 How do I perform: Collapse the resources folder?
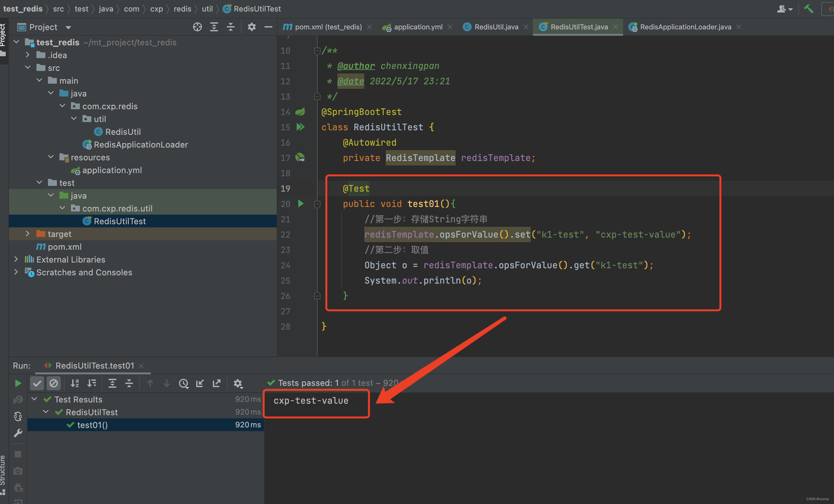[x=51, y=157]
